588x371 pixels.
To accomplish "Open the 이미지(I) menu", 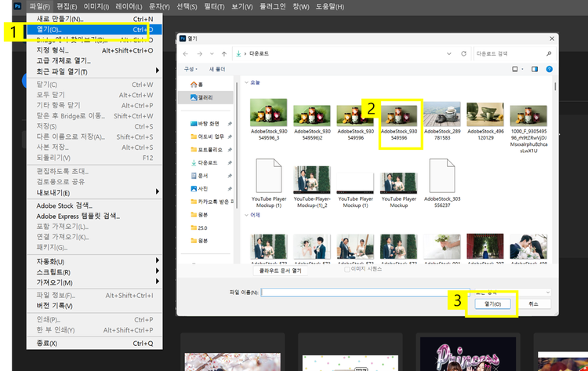I will coord(96,6).
